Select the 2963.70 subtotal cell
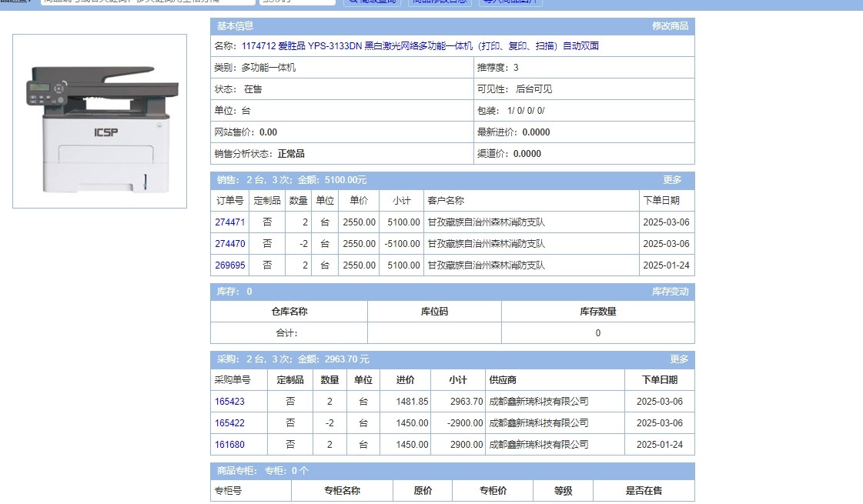 pyautogui.click(x=458, y=402)
